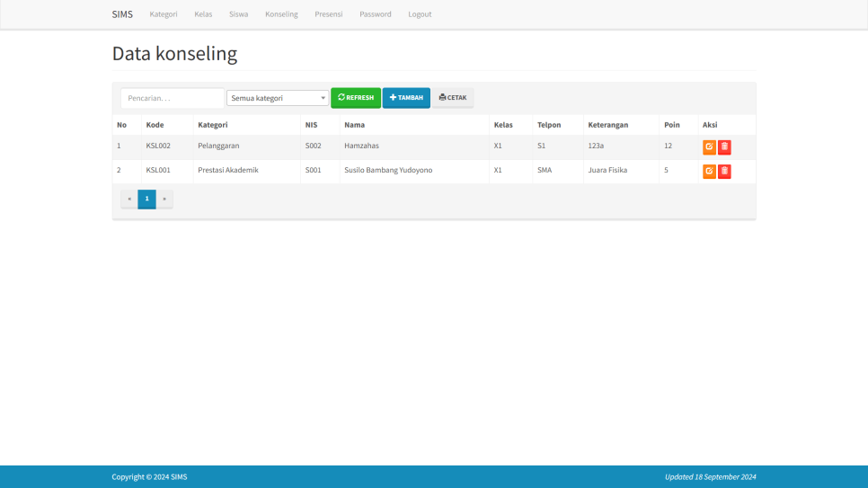This screenshot has width=868, height=488.
Task: Edit the KSL001 Prestasi Akademik record
Action: 709,171
